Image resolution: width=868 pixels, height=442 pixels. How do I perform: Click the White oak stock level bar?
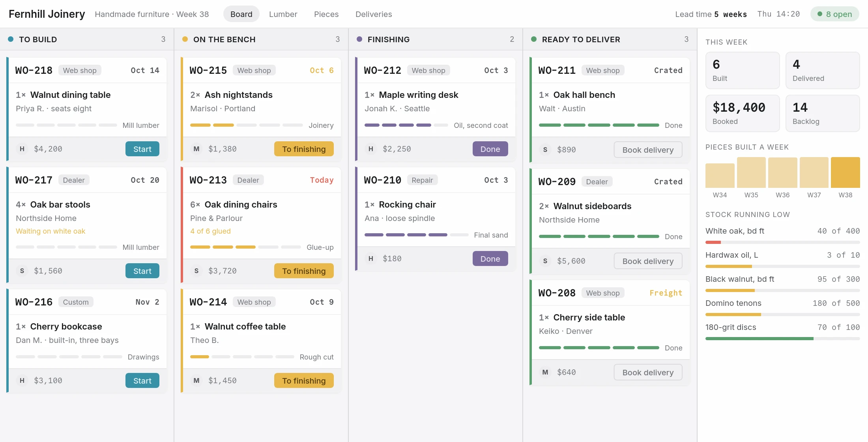pos(782,242)
